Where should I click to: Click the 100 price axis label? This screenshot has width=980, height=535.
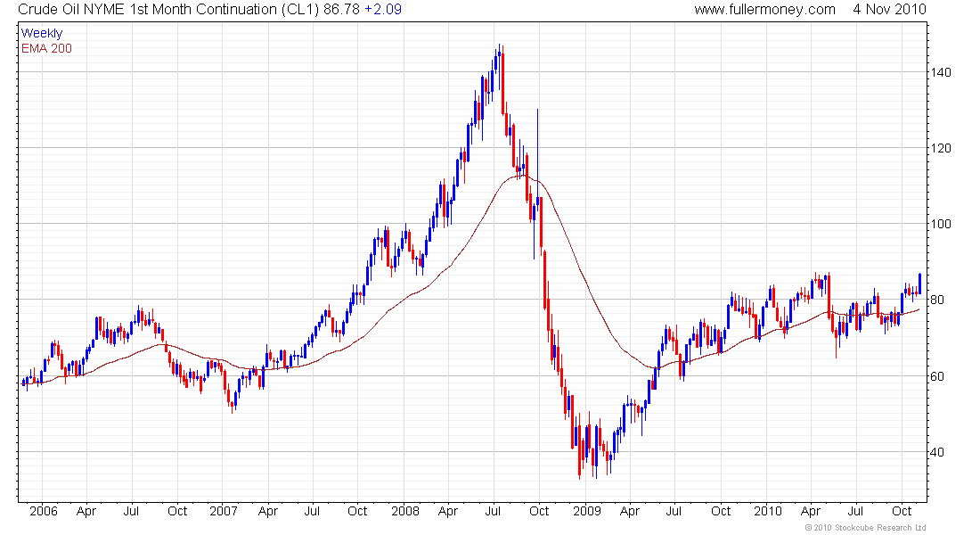pos(941,224)
